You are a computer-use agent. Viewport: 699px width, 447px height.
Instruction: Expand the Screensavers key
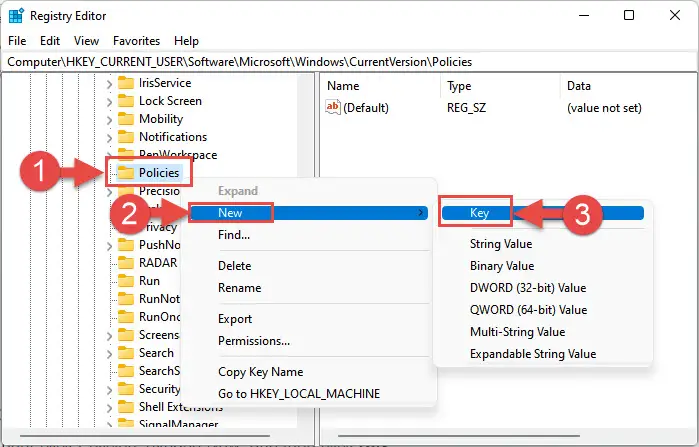[109, 335]
